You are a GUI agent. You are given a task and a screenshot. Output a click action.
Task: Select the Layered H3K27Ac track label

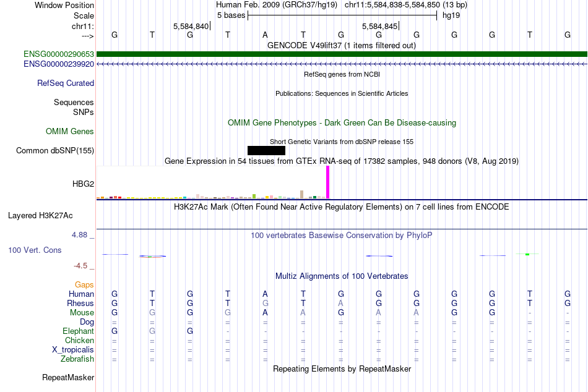(x=40, y=216)
